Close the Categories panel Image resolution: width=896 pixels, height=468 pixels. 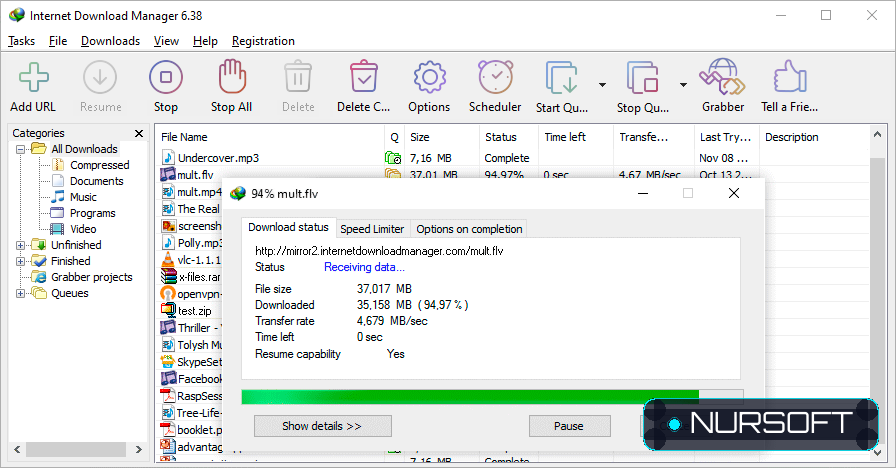(139, 133)
